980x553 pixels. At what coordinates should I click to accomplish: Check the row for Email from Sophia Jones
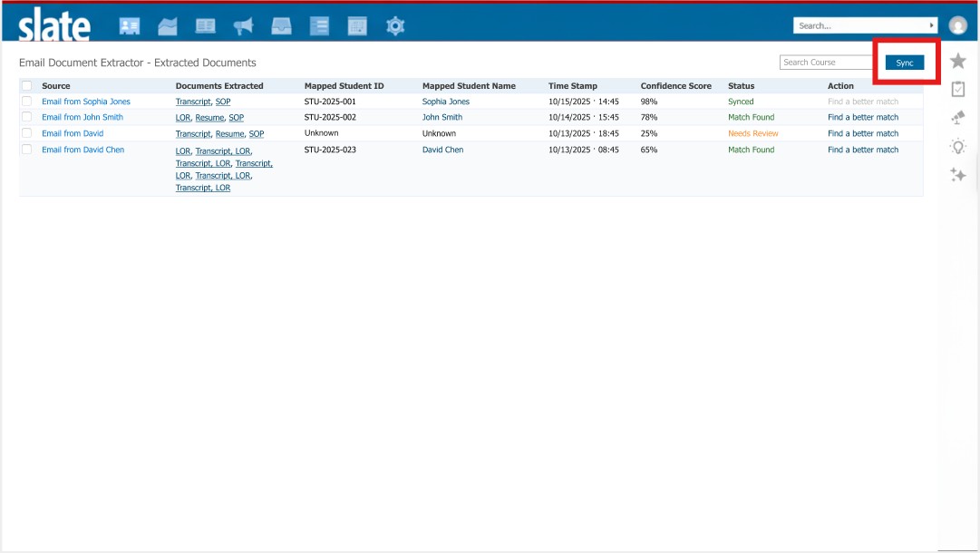(x=26, y=101)
